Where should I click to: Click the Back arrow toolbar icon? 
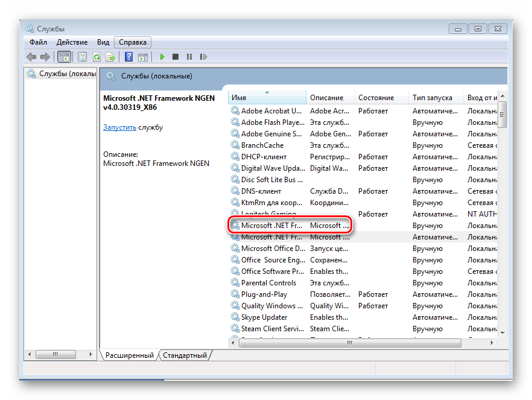[x=31, y=57]
